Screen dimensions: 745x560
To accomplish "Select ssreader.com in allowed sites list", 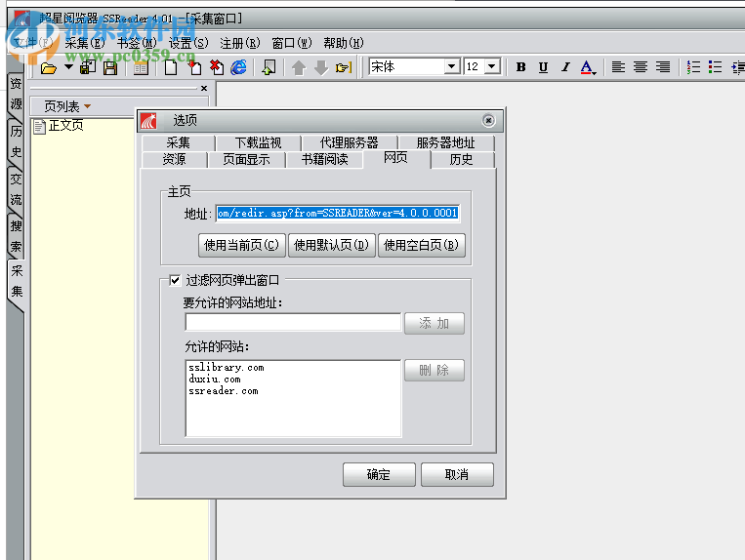I will tap(224, 391).
